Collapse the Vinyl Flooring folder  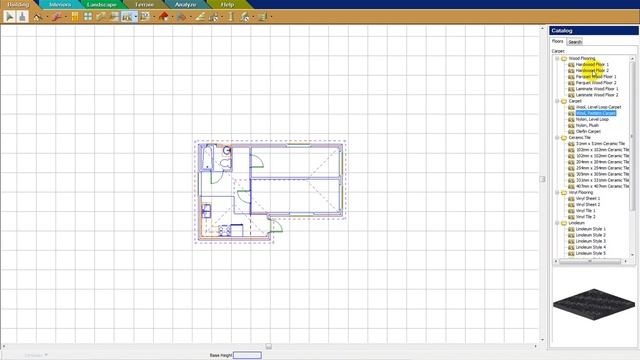pos(557,192)
